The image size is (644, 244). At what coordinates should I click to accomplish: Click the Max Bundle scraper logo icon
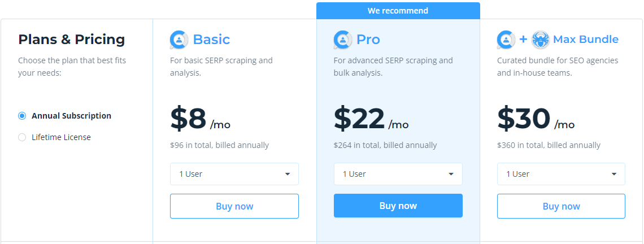[x=506, y=40]
